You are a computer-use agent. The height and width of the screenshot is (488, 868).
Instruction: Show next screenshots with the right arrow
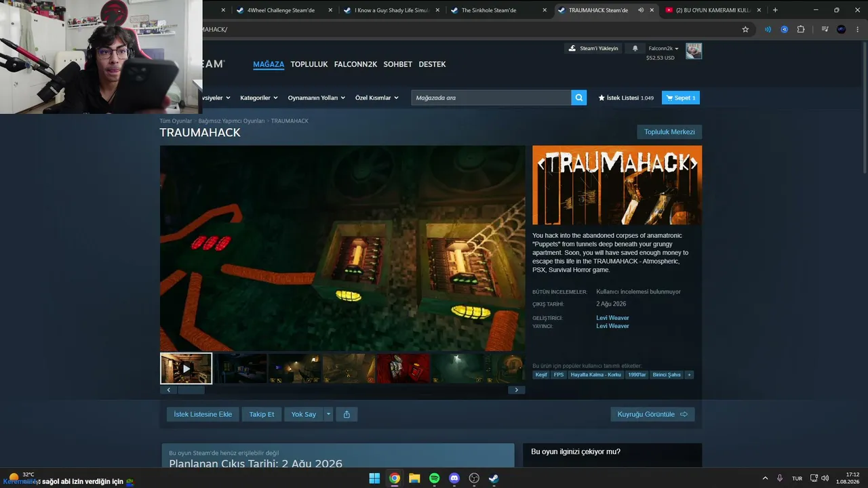(x=517, y=390)
